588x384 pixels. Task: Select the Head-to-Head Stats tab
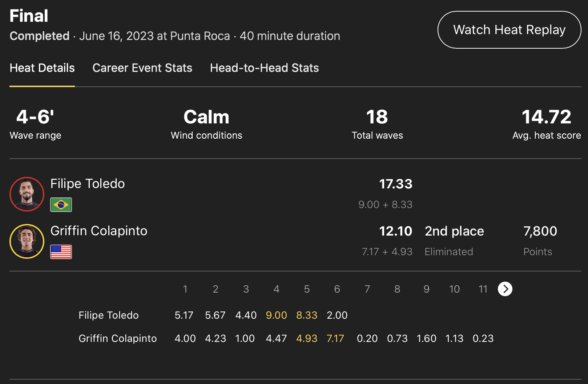pos(264,68)
